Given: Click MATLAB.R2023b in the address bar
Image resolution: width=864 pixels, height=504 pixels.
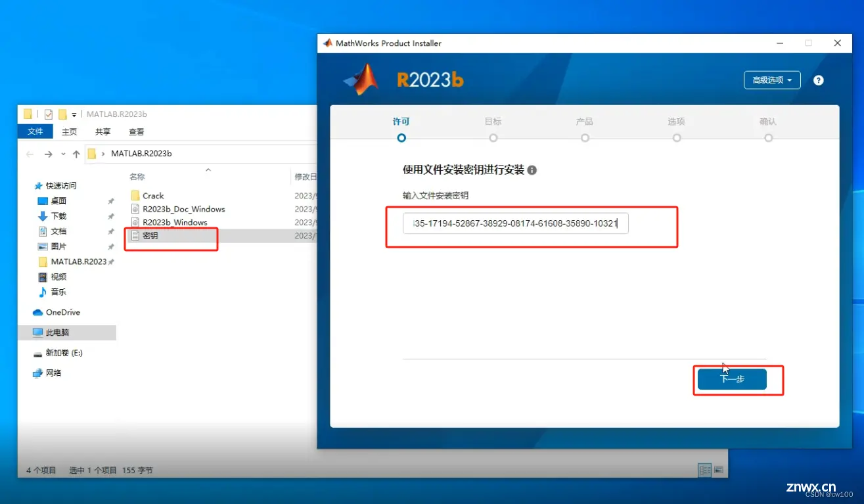Looking at the screenshot, I should pyautogui.click(x=141, y=154).
